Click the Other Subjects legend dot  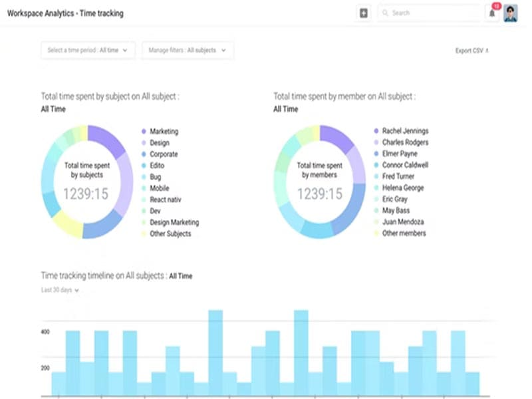coord(143,234)
